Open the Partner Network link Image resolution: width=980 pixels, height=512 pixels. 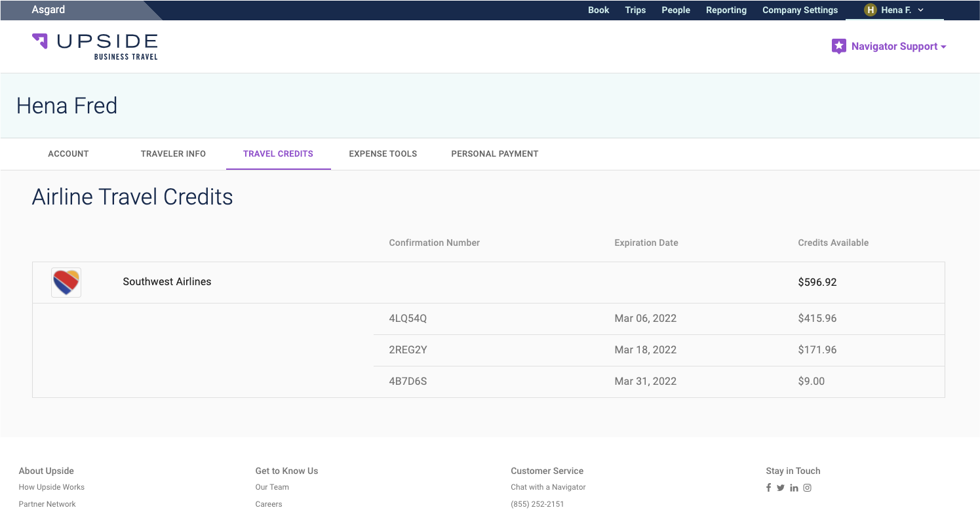tap(47, 504)
